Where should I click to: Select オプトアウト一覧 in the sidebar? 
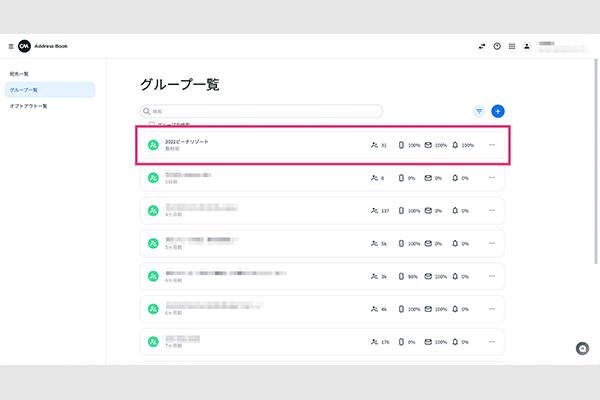click(29, 105)
